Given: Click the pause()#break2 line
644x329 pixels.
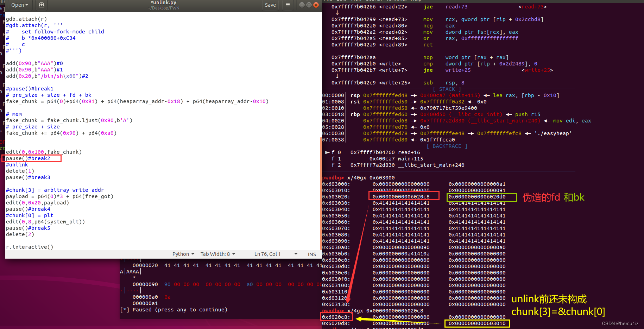Looking at the screenshot, I should [28, 158].
